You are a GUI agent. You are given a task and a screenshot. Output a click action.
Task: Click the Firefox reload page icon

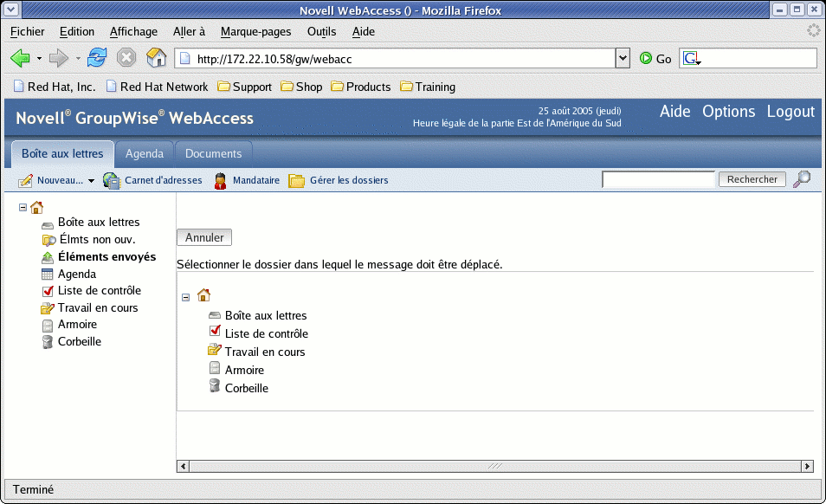tap(98, 58)
